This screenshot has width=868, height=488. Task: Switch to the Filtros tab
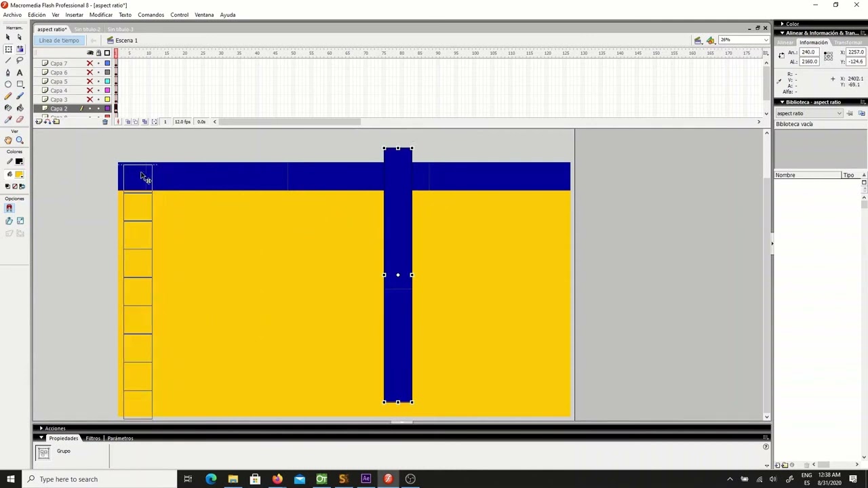93,439
